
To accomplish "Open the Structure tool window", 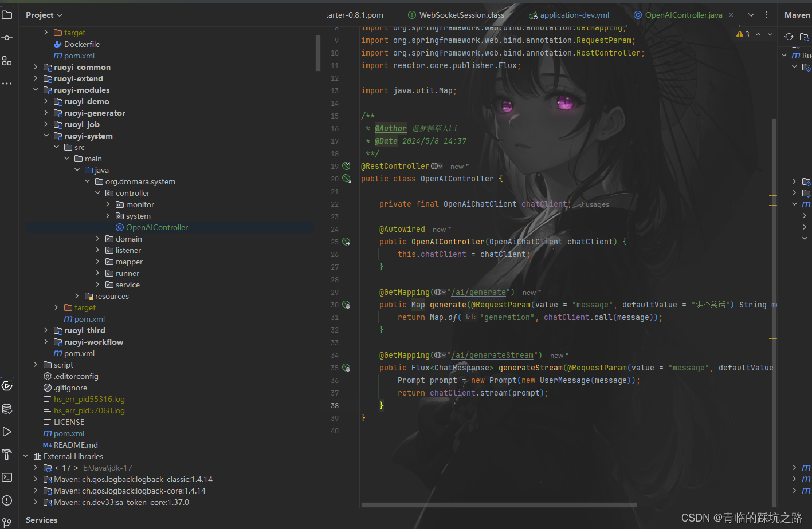I will point(7,60).
